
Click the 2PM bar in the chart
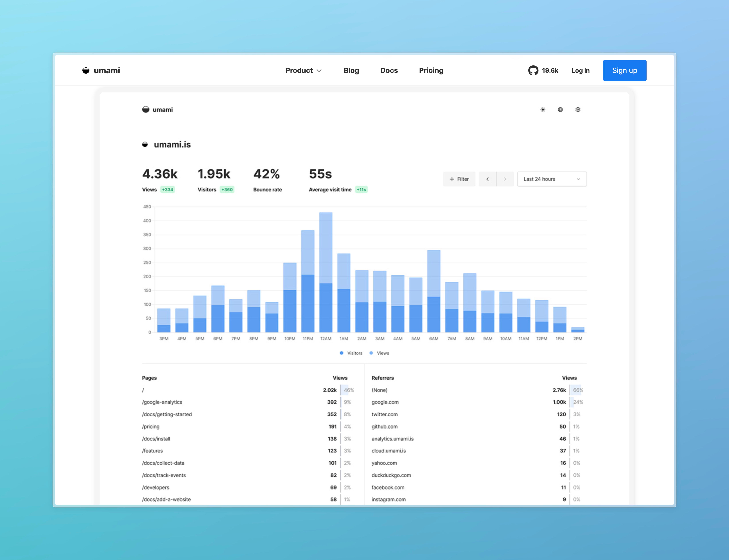click(578, 330)
